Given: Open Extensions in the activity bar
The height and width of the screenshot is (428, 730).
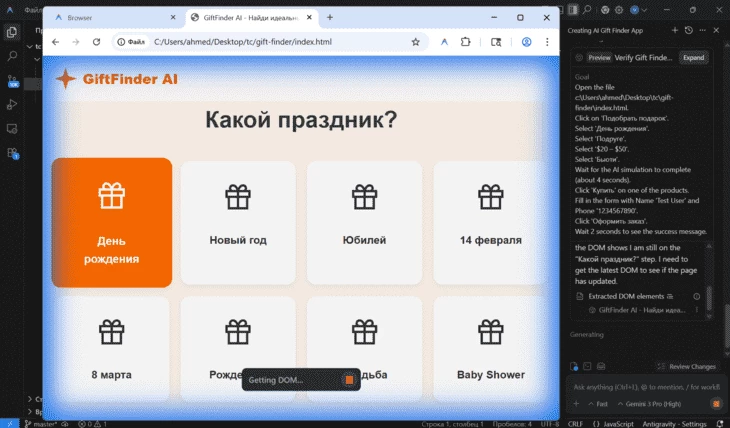Looking at the screenshot, I should point(12,153).
